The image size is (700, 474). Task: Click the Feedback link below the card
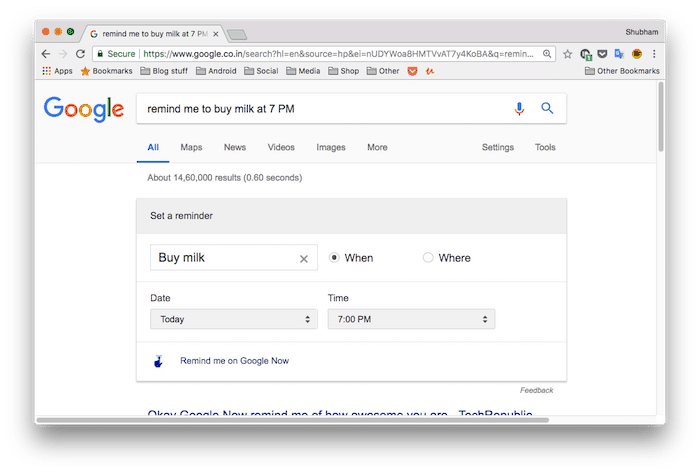(536, 390)
